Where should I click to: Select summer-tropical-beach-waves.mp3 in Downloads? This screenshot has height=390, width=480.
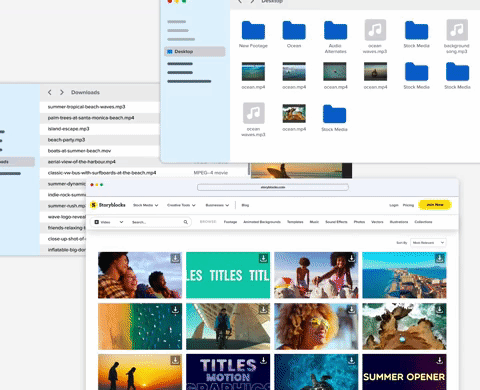point(100,107)
